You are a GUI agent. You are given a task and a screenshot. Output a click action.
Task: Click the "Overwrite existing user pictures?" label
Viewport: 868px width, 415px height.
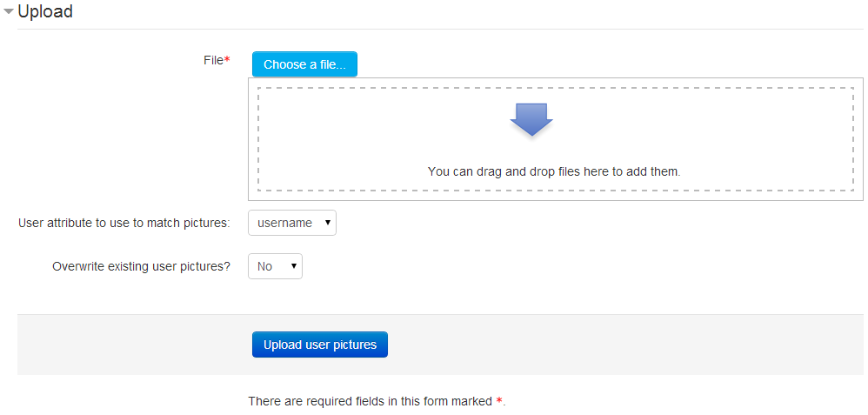(x=141, y=266)
